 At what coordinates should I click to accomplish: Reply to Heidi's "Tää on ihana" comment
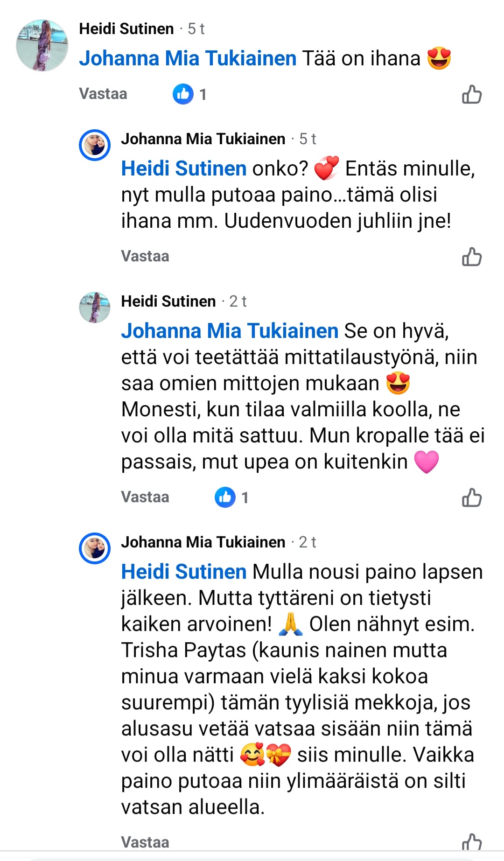103,94
